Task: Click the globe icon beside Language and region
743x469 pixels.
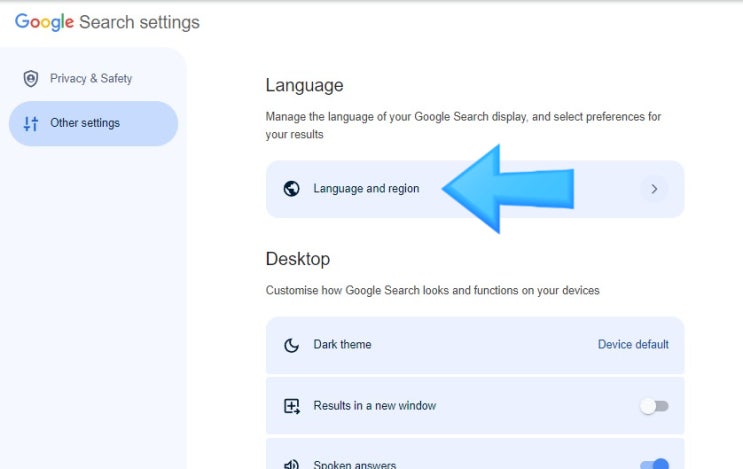Action: click(291, 189)
